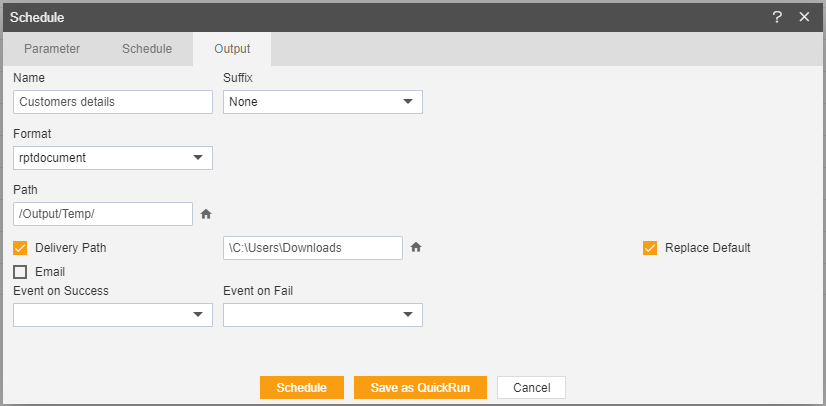Enable the Email checkbox
Image resolution: width=826 pixels, height=406 pixels.
[x=20, y=272]
